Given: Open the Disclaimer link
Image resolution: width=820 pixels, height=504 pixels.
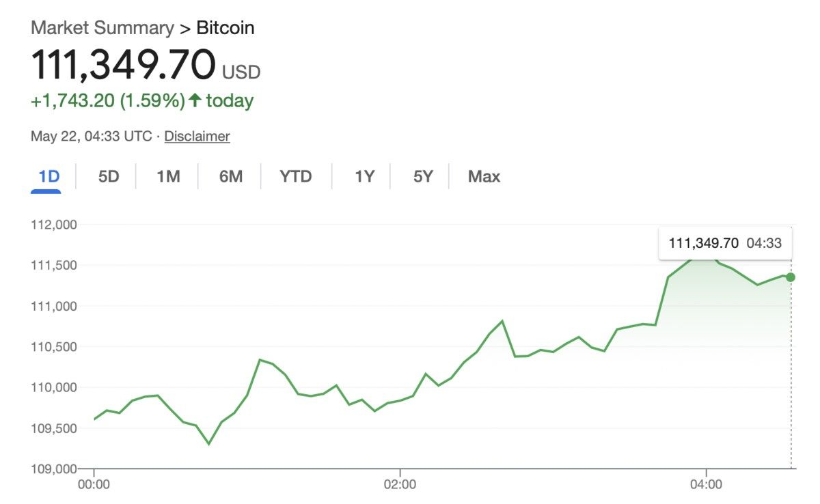Looking at the screenshot, I should [197, 136].
